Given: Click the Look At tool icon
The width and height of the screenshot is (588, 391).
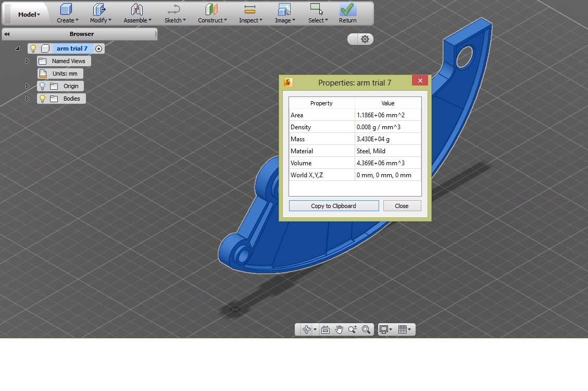Looking at the screenshot, I should click(x=326, y=329).
